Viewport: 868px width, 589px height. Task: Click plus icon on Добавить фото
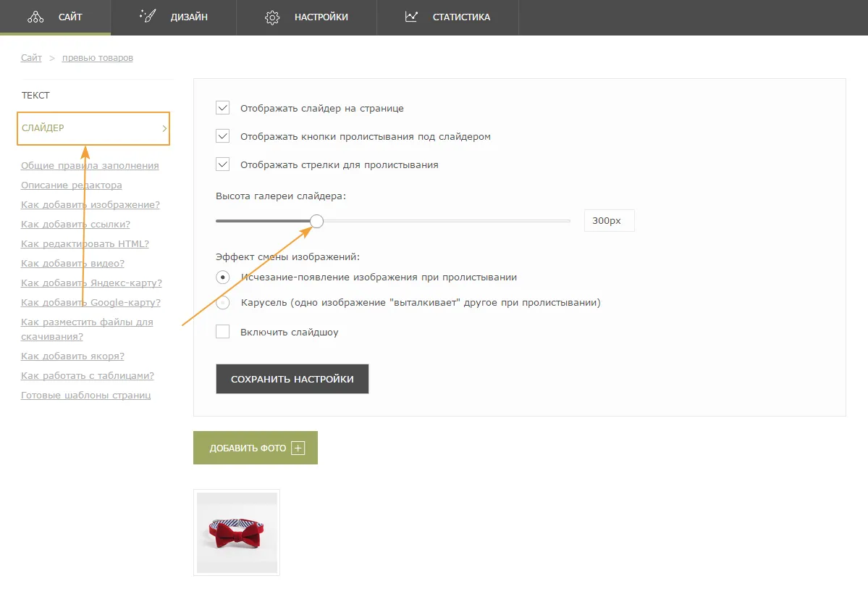pos(298,448)
